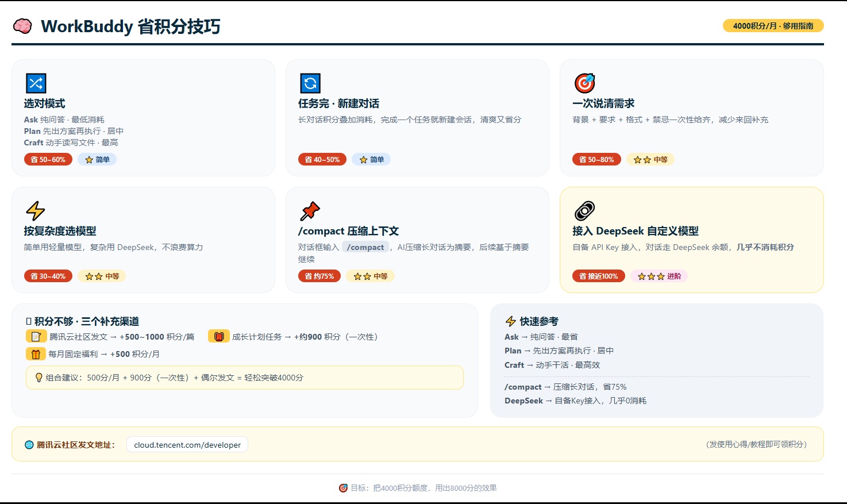The height and width of the screenshot is (504, 847).
Task: Click the WorkBuddy 省积分技巧 page title
Action: (130, 26)
